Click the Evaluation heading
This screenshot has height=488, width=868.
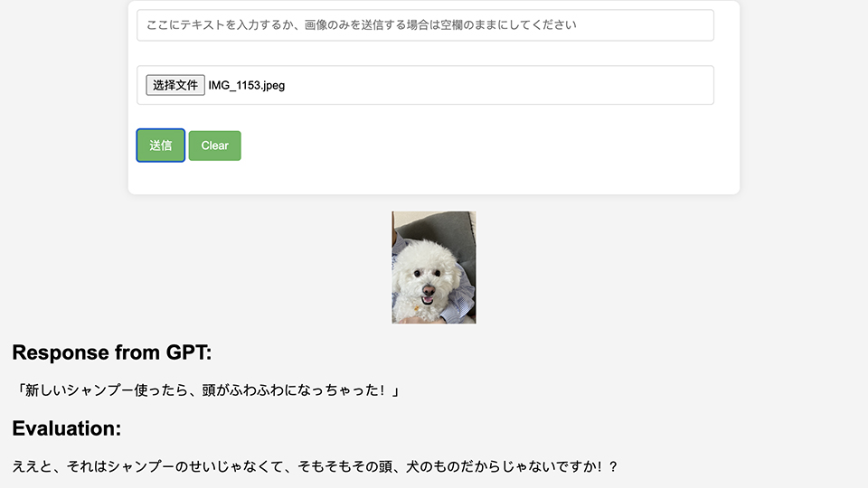click(66, 428)
